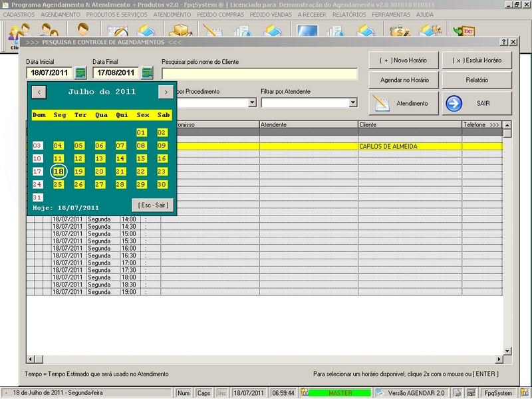
Task: Open the calendar picker beside Data Inicial
Action: [x=80, y=72]
